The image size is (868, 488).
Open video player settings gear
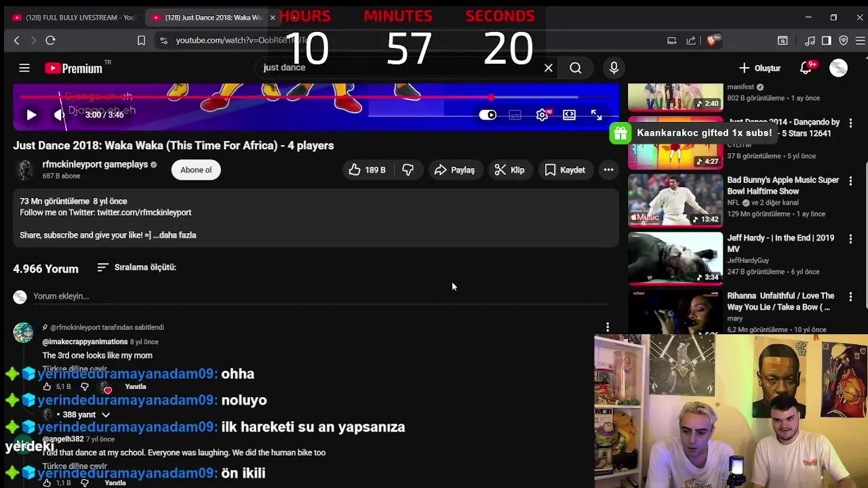pos(542,115)
